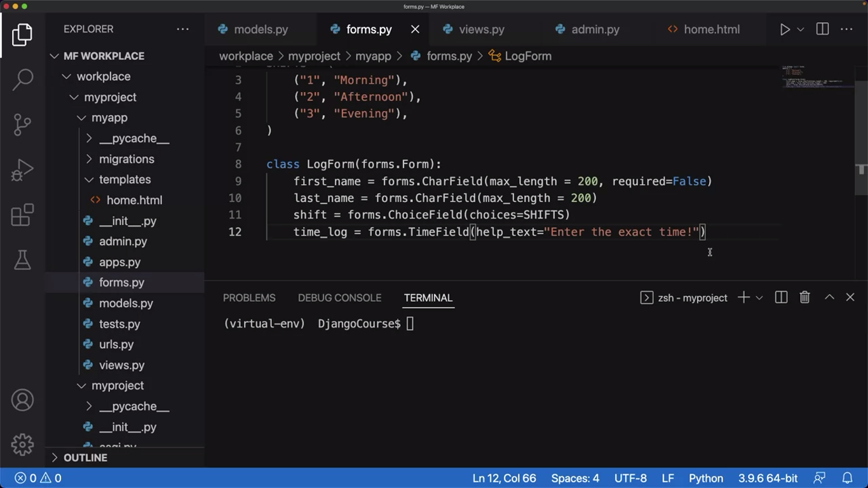This screenshot has height=488, width=868.
Task: Split the editor to the right
Action: (x=822, y=29)
